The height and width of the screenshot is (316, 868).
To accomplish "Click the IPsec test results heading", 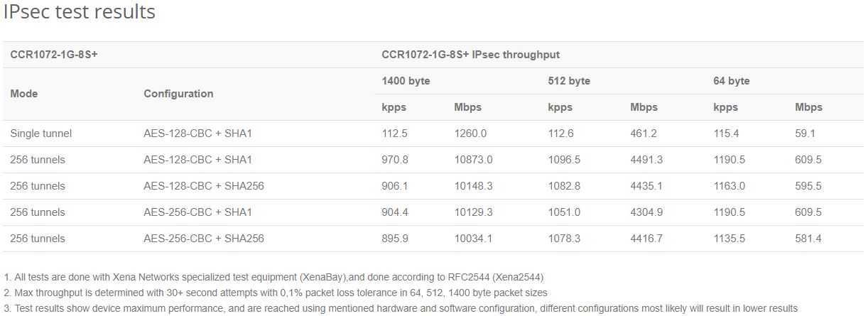I will pyautogui.click(x=80, y=12).
